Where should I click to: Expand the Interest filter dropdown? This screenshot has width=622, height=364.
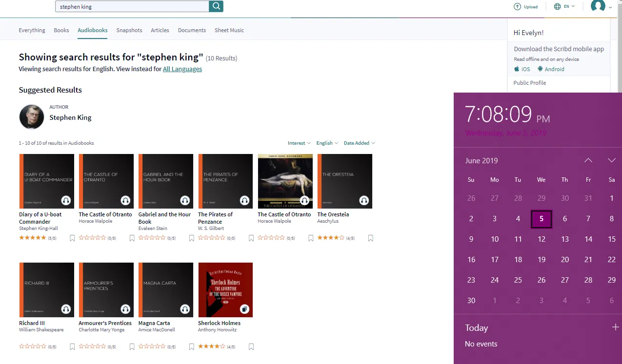tap(299, 143)
